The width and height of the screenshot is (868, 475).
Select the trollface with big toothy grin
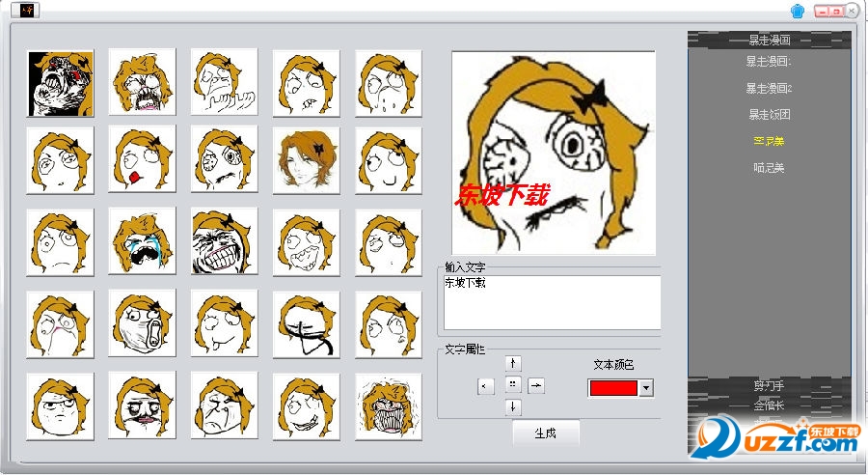tap(224, 241)
